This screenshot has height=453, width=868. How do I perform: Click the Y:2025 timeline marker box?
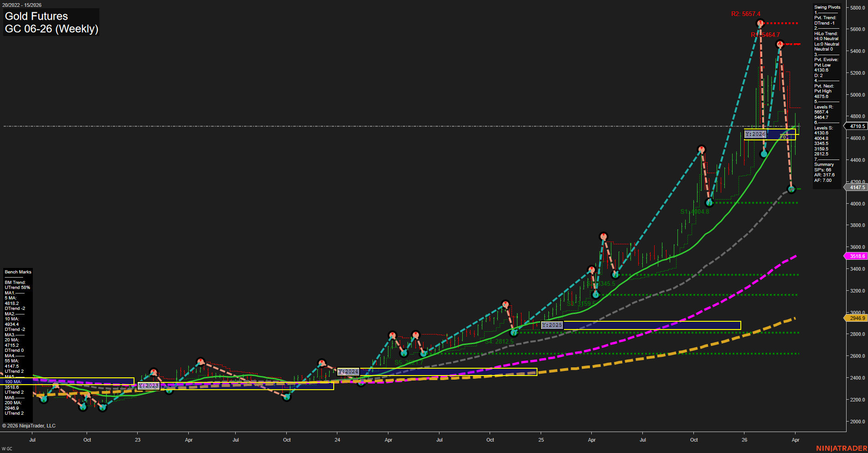point(551,325)
